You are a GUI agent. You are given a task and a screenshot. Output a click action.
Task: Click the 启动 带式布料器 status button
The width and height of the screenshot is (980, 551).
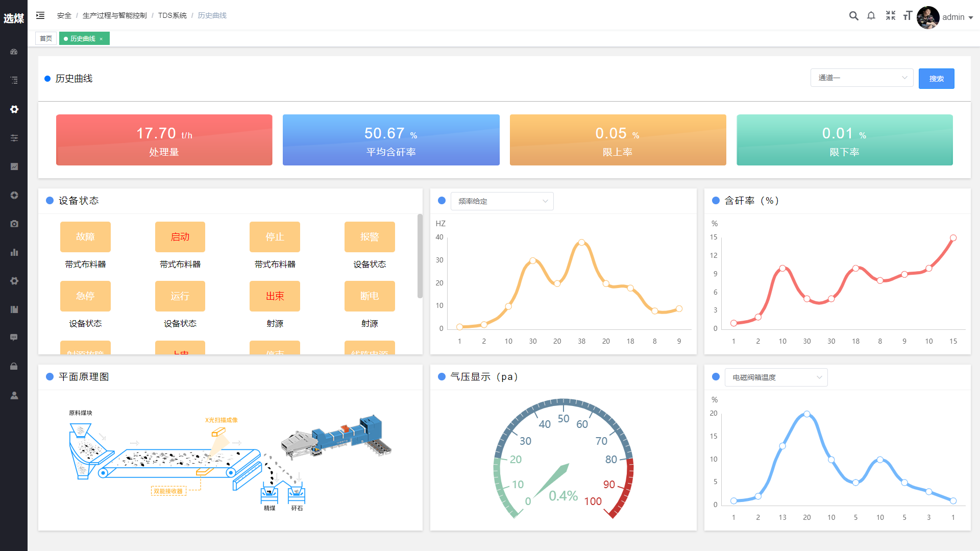point(180,237)
